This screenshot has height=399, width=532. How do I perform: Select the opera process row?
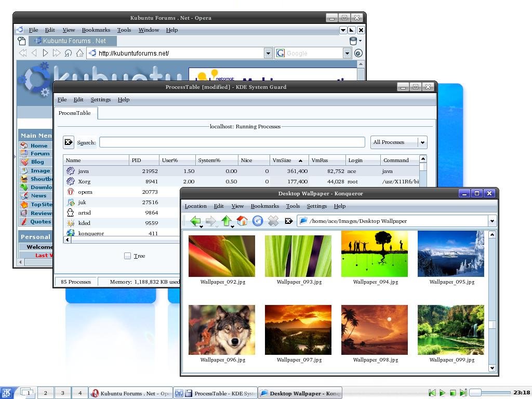[x=122, y=192]
